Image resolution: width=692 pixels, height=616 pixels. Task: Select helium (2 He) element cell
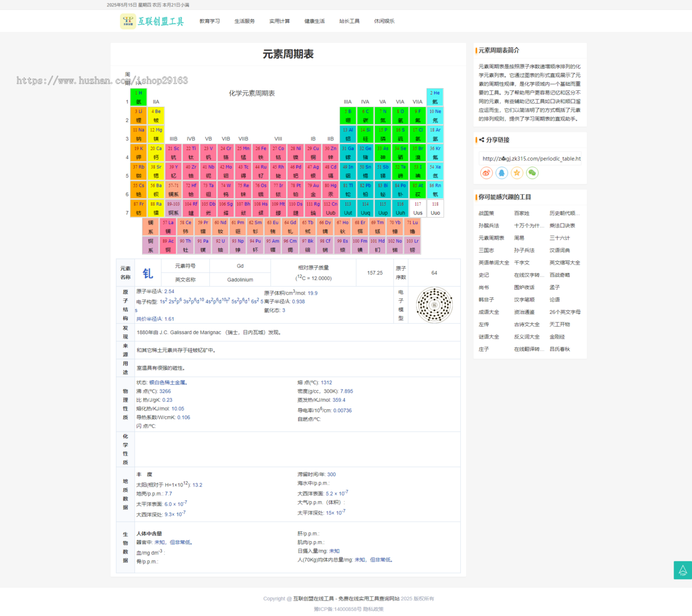[x=435, y=97]
